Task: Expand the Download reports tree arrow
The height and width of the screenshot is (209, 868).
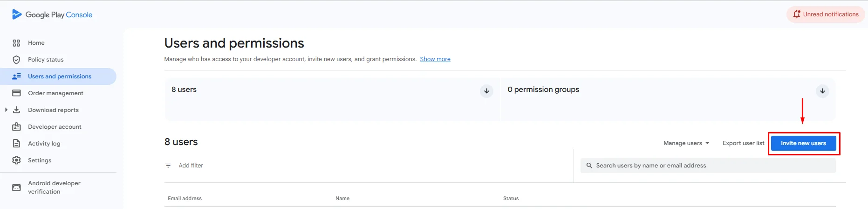Action: point(6,110)
